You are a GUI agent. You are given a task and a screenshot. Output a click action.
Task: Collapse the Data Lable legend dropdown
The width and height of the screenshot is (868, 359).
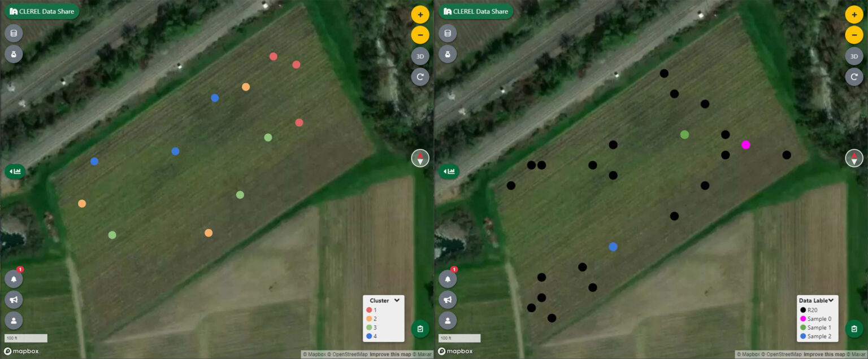click(831, 300)
